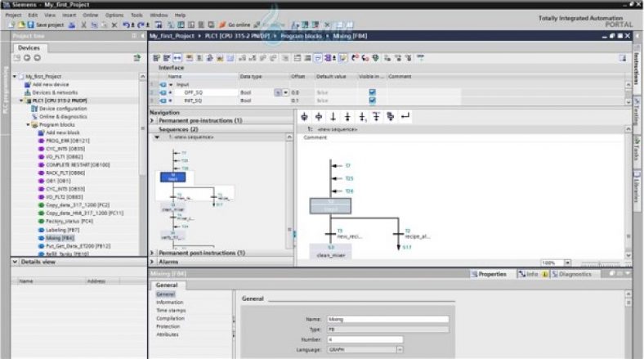Insert a step and transition in the sequence toolbar
The height and width of the screenshot is (359, 644).
(x=304, y=117)
